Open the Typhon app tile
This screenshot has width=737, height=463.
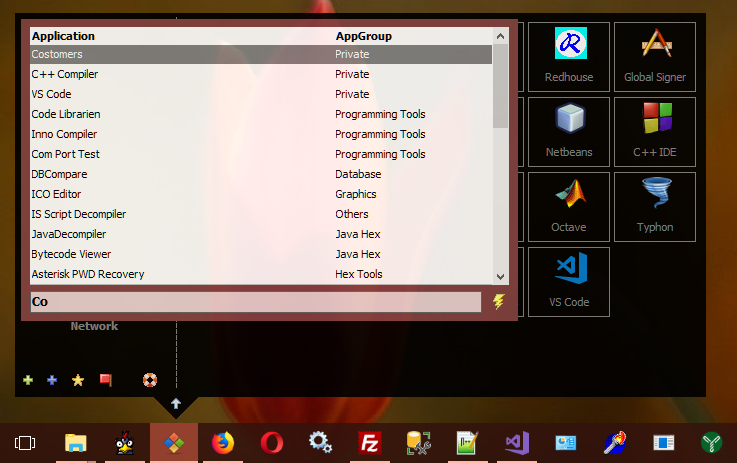[655, 207]
